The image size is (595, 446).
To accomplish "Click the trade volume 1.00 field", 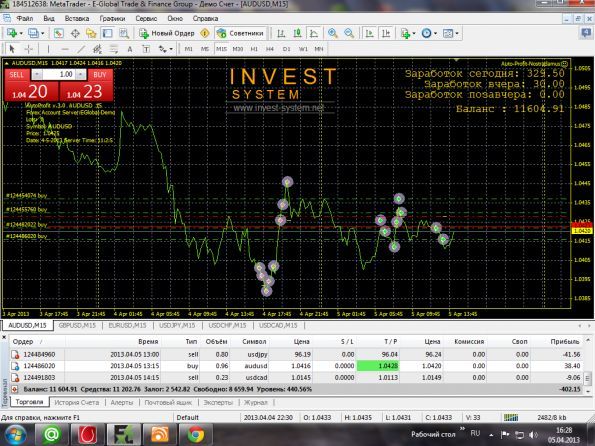I will (59, 74).
